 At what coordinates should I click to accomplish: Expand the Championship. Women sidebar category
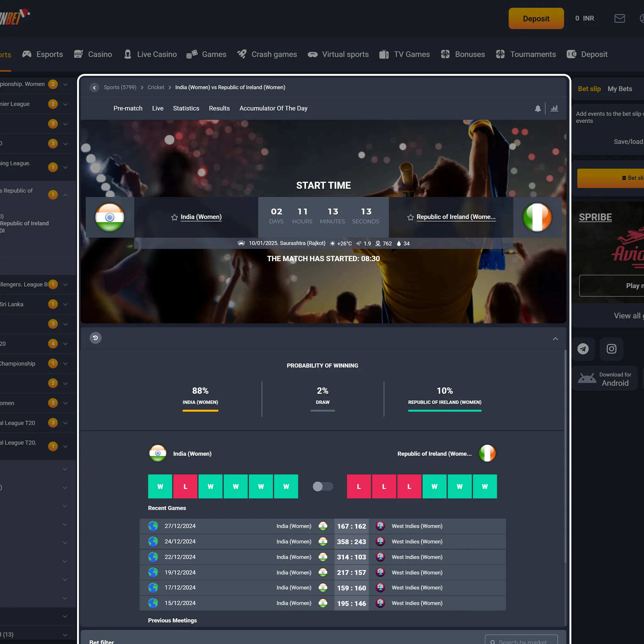click(x=65, y=84)
